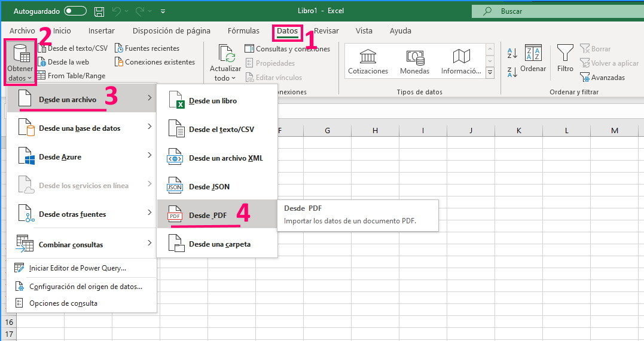Choose Desde JSON option
The image size is (644, 341).
click(217, 187)
